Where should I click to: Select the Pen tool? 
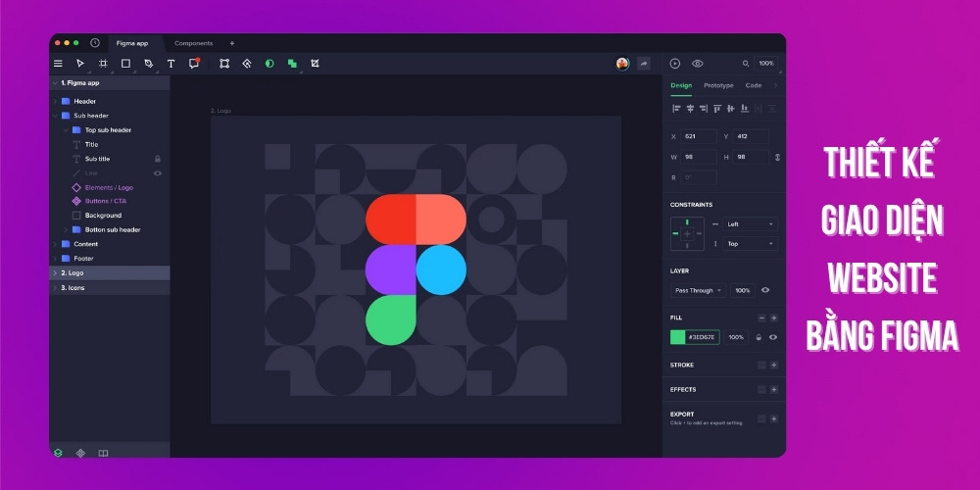(x=148, y=63)
